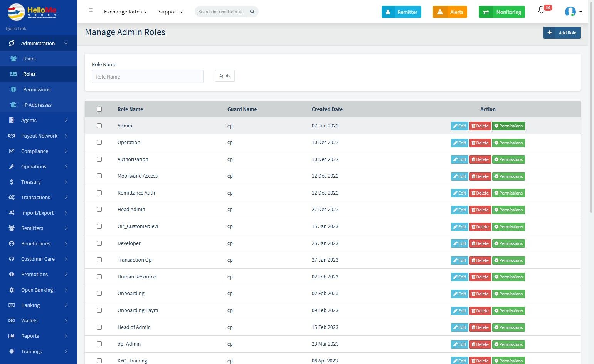
Task: Open the Exchange Rates dropdown
Action: (x=125, y=12)
